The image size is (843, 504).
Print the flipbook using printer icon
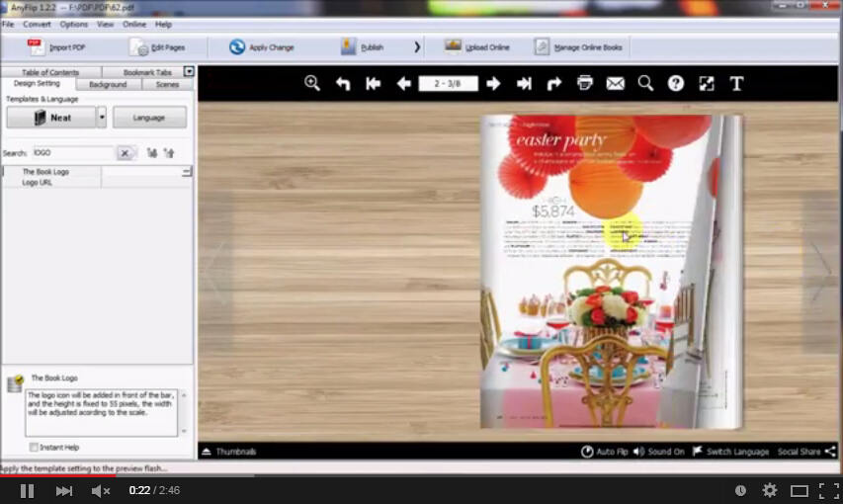pyautogui.click(x=584, y=84)
